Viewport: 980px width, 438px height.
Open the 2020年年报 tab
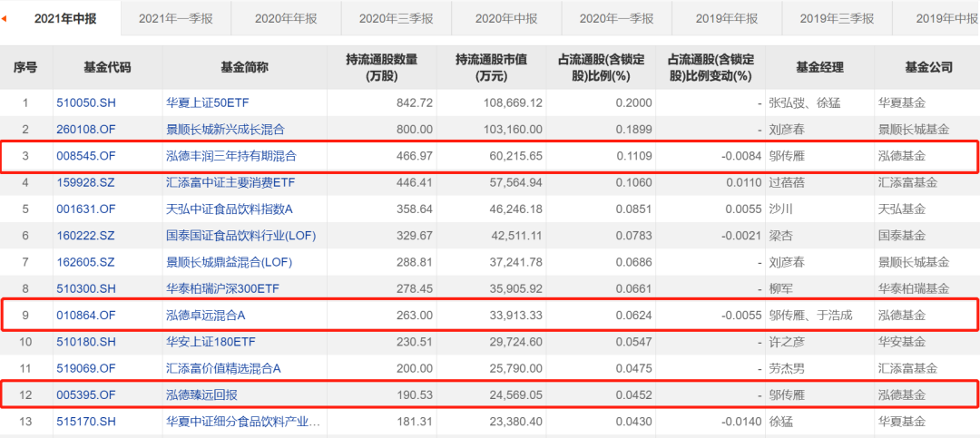click(x=286, y=17)
